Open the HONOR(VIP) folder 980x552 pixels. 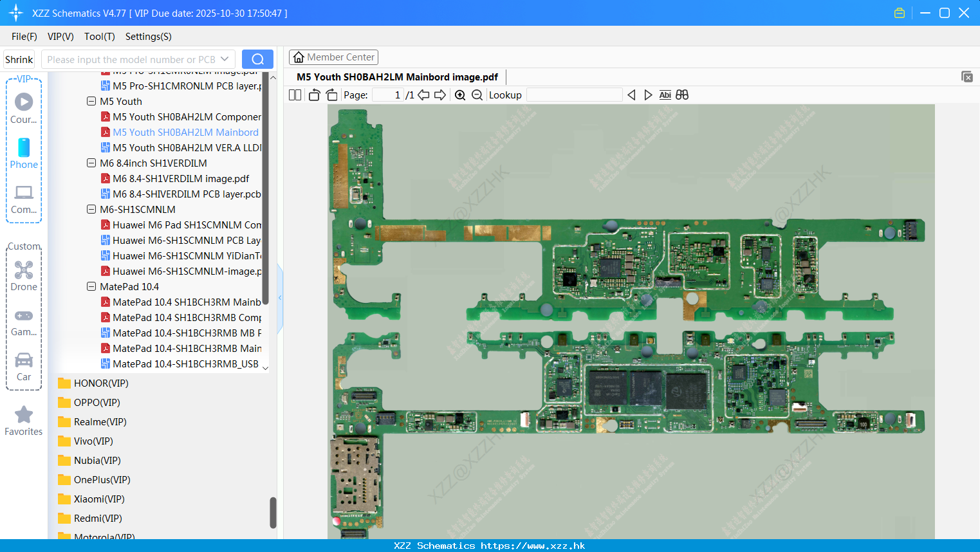click(x=93, y=383)
